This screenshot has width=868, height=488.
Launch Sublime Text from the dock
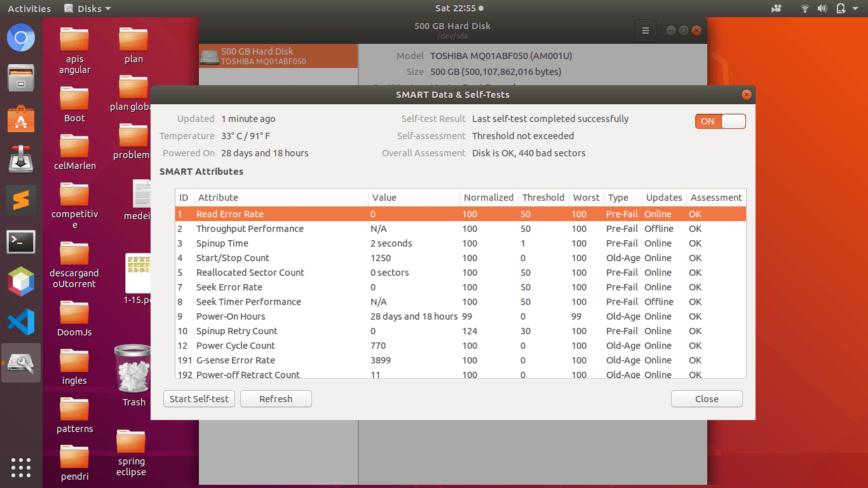pyautogui.click(x=21, y=201)
